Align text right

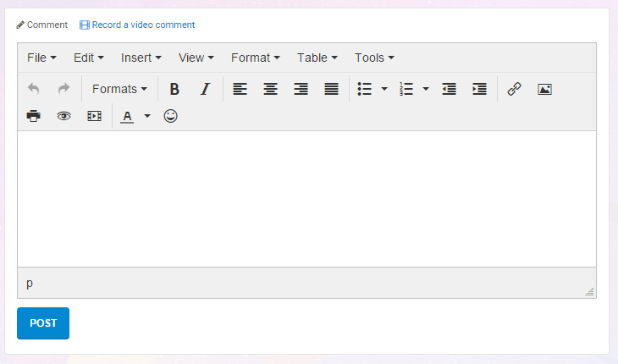click(x=301, y=89)
